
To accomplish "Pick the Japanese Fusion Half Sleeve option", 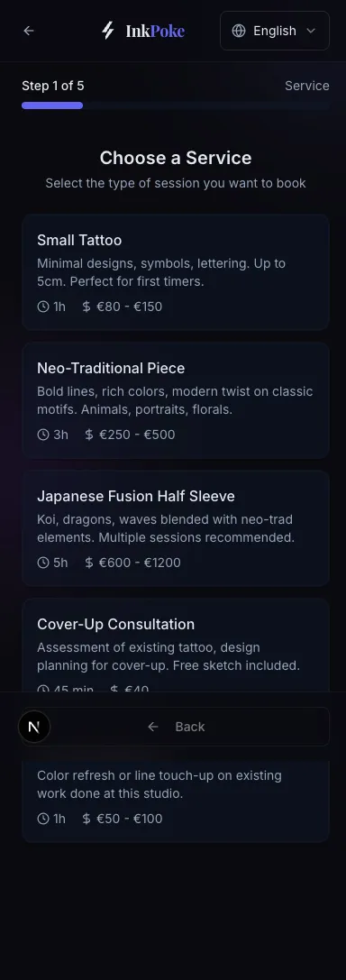I will [x=176, y=528].
